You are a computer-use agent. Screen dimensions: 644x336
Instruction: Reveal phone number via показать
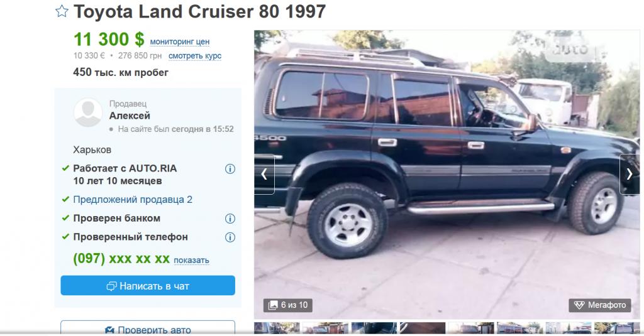coord(191,260)
